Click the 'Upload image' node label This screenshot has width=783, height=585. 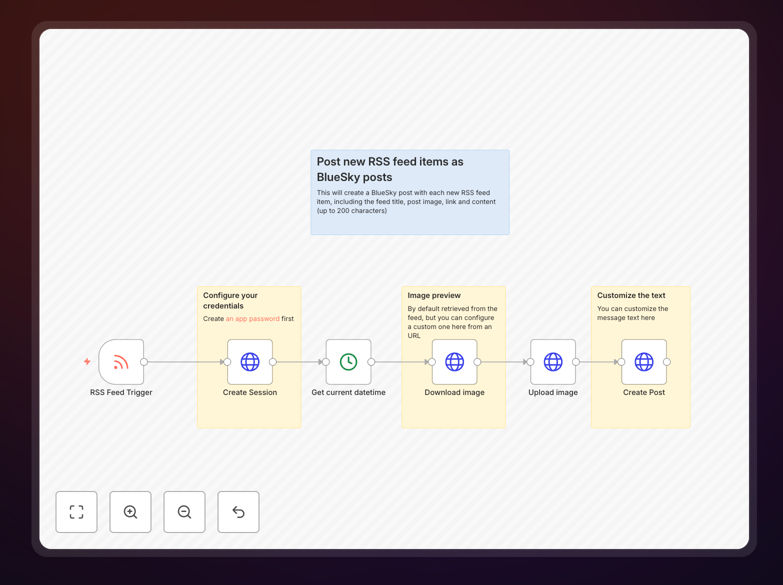(553, 392)
